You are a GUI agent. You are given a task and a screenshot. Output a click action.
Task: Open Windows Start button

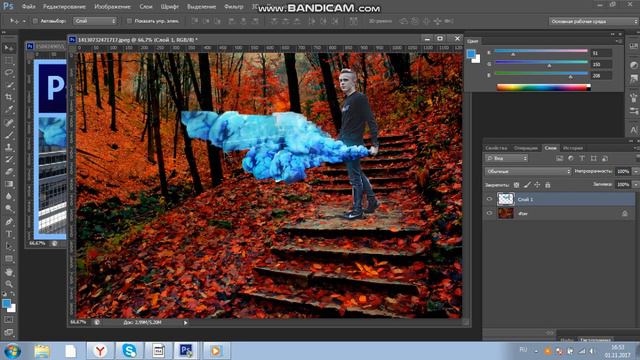click(x=12, y=351)
